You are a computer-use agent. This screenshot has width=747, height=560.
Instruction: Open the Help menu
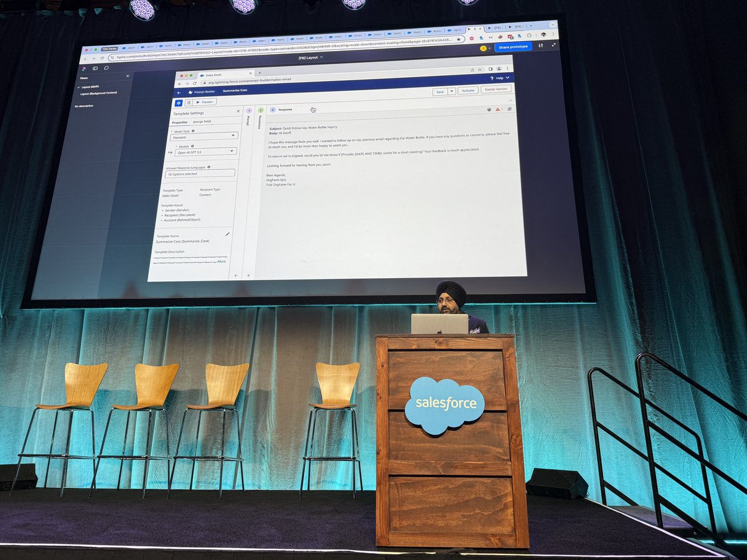click(500, 78)
